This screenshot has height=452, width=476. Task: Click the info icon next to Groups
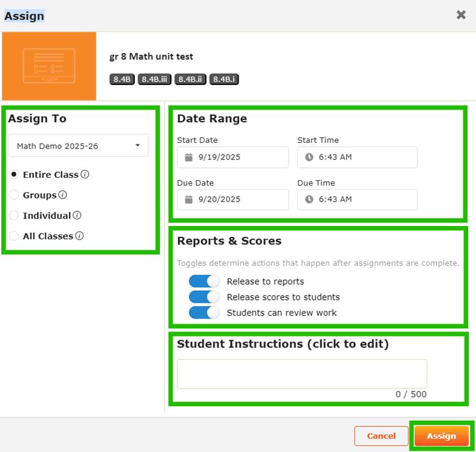63,195
